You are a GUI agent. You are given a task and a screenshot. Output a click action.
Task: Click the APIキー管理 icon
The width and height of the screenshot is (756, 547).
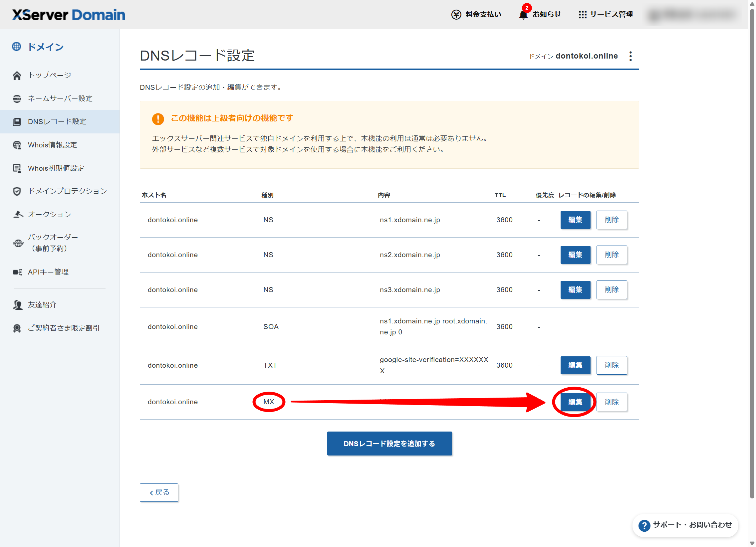pos(18,272)
